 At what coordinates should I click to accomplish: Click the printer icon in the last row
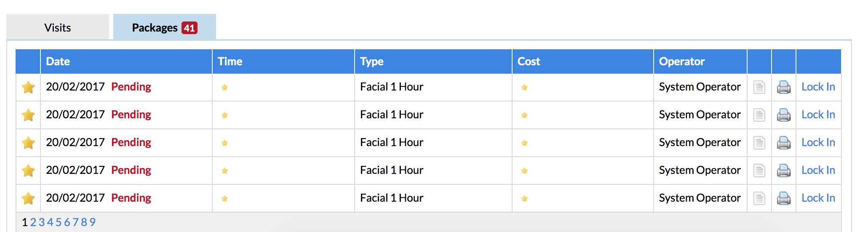(x=783, y=198)
